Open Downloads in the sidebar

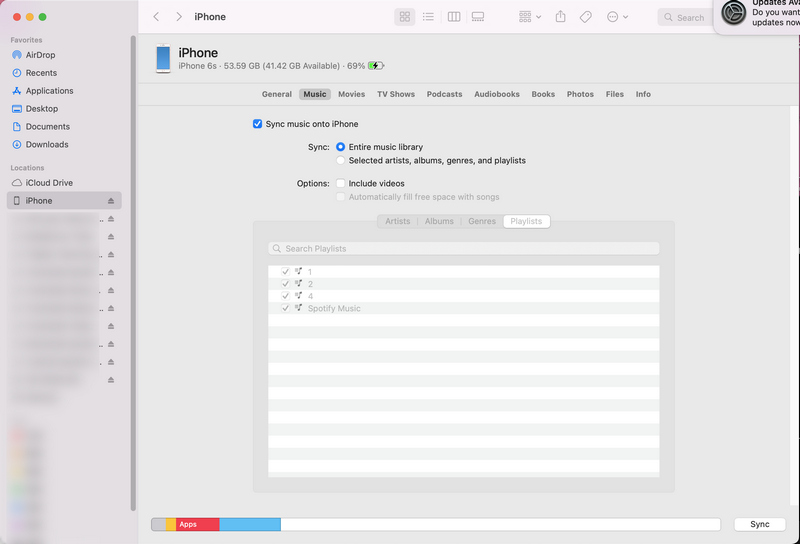tap(47, 144)
